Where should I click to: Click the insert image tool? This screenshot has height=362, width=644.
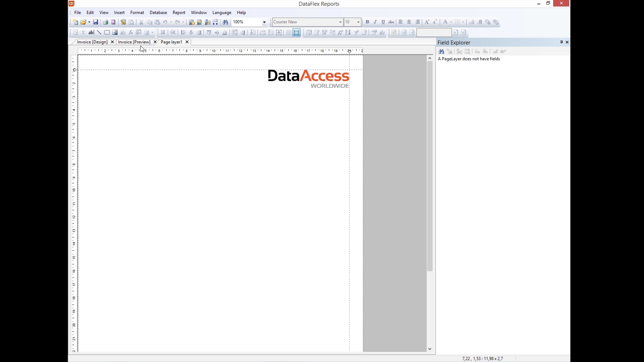115,33
